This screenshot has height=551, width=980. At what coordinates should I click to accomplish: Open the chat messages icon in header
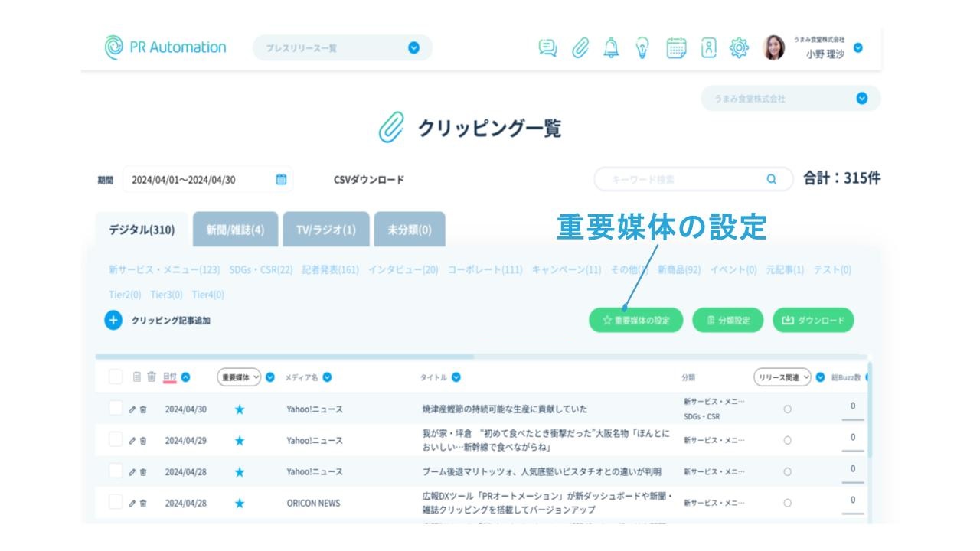click(547, 48)
